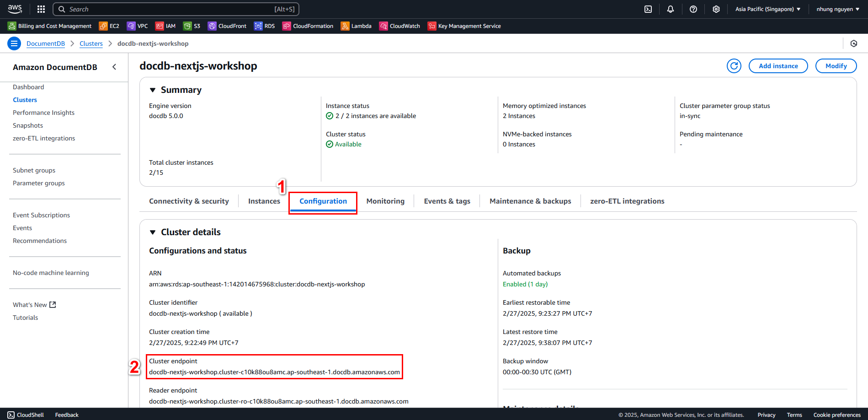Click the Add instance button
The image size is (868, 420).
(778, 66)
